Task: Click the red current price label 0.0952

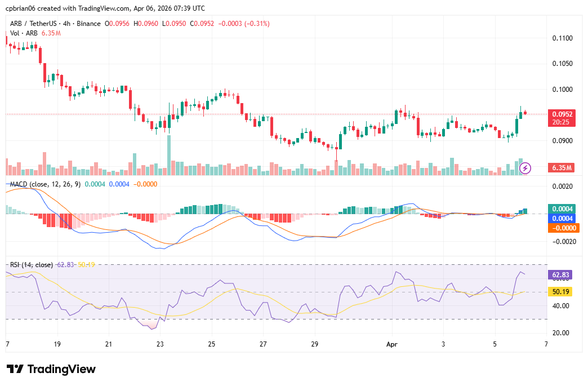Action: pyautogui.click(x=562, y=114)
